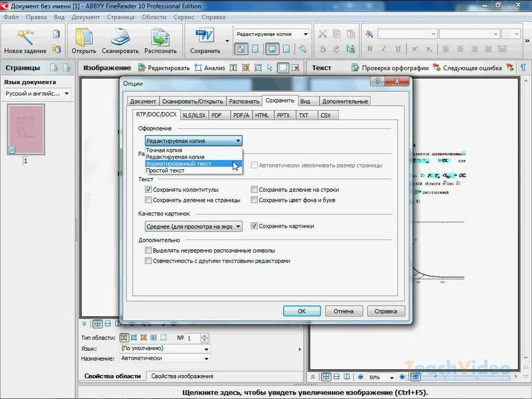This screenshot has height=399, width=532.
Task: Select Простой текст in dropdown list
Action: [x=194, y=170]
